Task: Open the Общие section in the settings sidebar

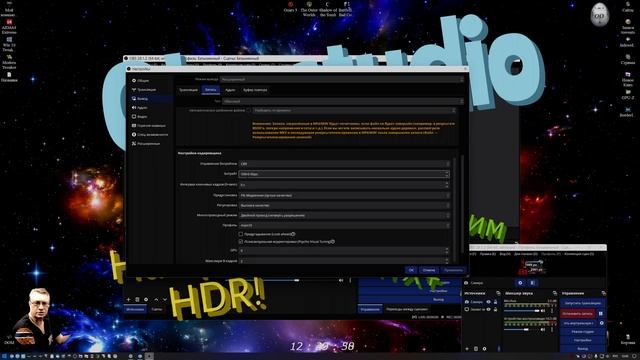Action: click(150, 80)
